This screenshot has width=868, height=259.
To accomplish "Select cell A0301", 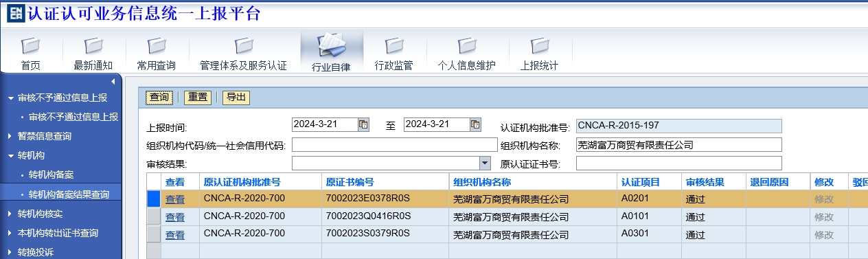I will click(649, 235).
